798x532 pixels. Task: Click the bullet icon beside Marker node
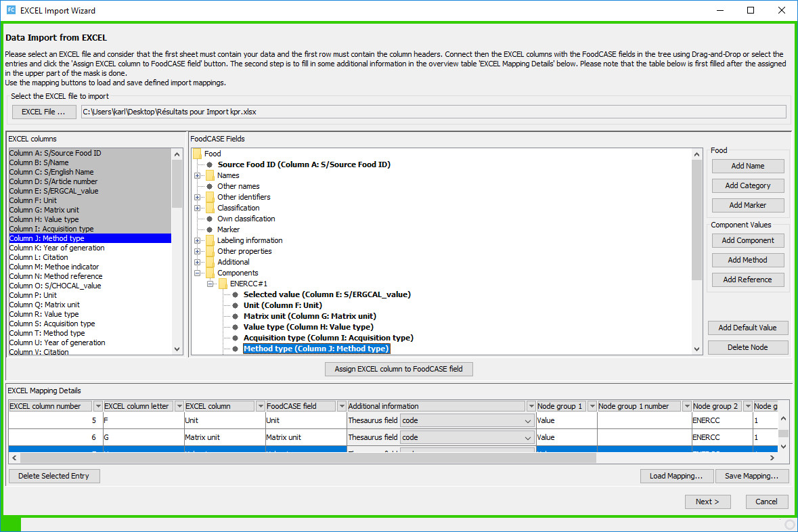[209, 229]
